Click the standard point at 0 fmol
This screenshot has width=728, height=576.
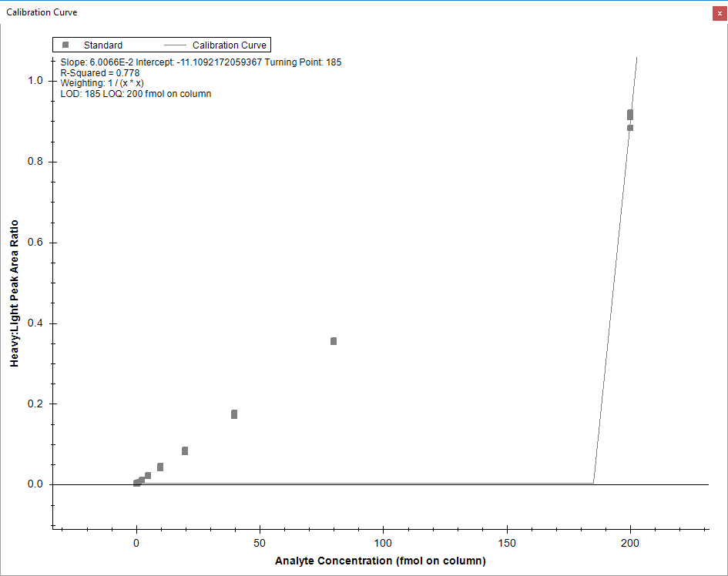tap(136, 483)
